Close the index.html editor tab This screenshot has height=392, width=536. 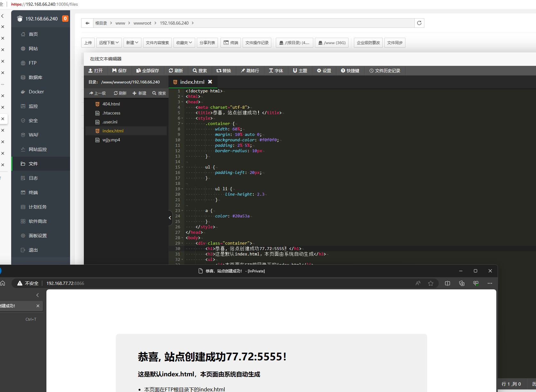(x=210, y=82)
